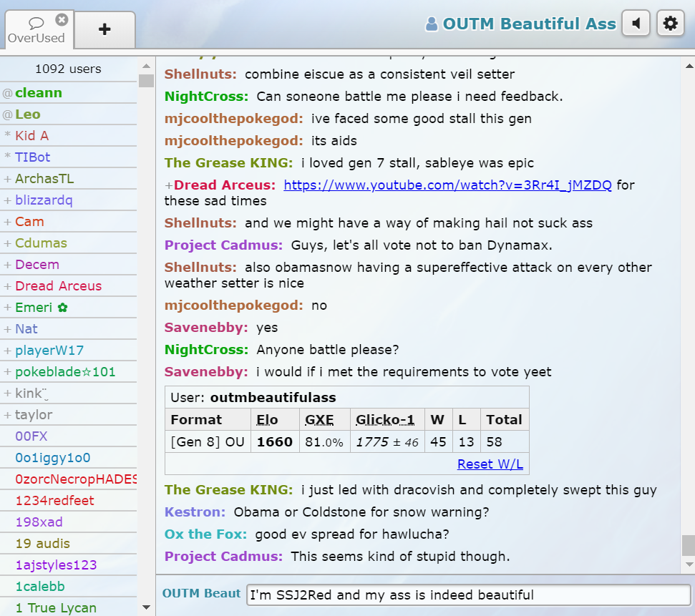This screenshot has height=616, width=695.
Task: Select TIBot in the user list
Action: tap(33, 157)
